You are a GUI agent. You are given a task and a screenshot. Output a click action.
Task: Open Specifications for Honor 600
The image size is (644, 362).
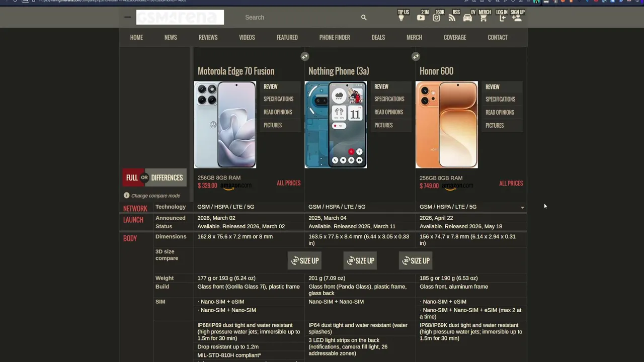[500, 100]
